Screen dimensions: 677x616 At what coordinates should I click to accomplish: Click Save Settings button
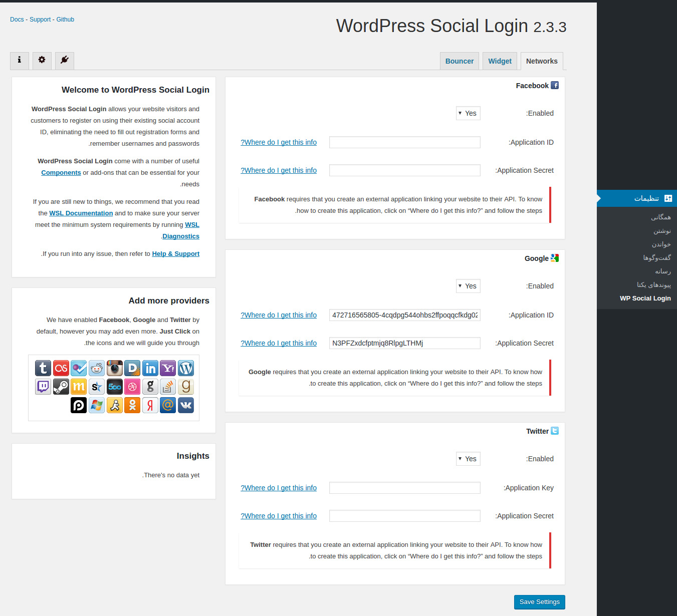(x=540, y=602)
